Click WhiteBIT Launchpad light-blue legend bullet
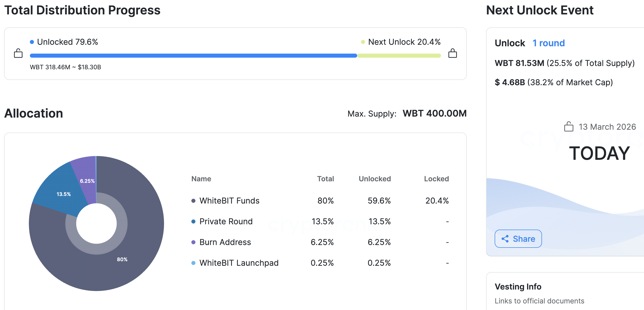The height and width of the screenshot is (310, 644). pos(193,263)
